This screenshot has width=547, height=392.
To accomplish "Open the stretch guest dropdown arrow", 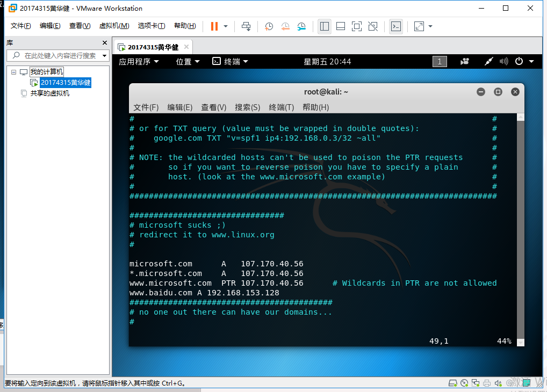I will [430, 26].
